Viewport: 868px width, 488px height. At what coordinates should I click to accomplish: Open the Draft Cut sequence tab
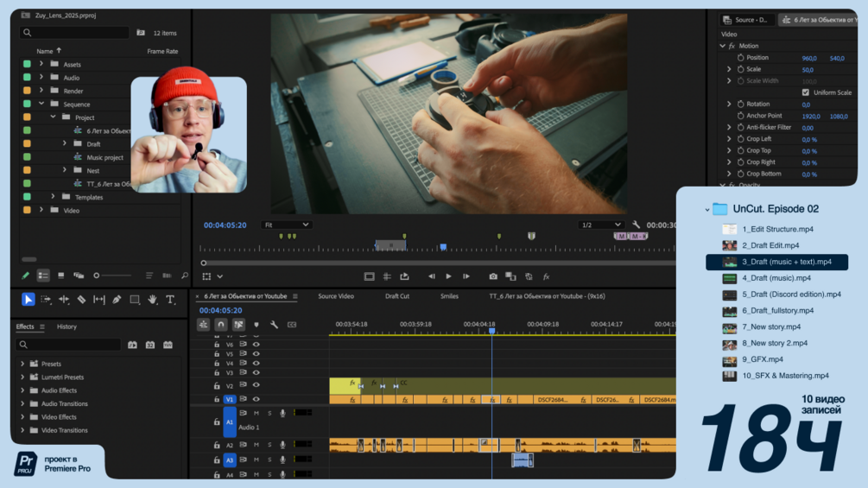(397, 296)
